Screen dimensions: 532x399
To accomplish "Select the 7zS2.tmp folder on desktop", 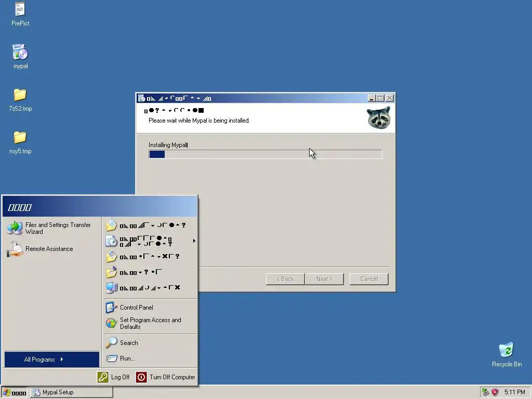I will [20, 100].
